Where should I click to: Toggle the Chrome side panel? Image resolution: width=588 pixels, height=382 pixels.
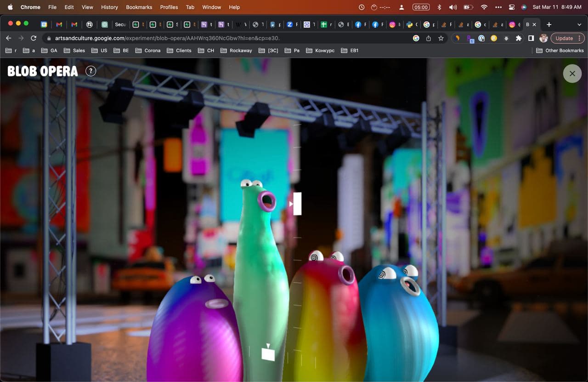tap(531, 38)
